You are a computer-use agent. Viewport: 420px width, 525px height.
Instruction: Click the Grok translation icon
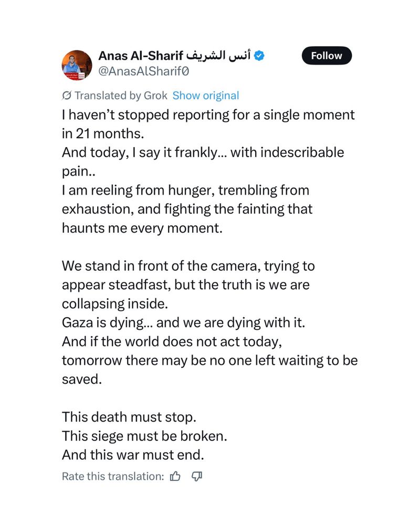tap(66, 96)
